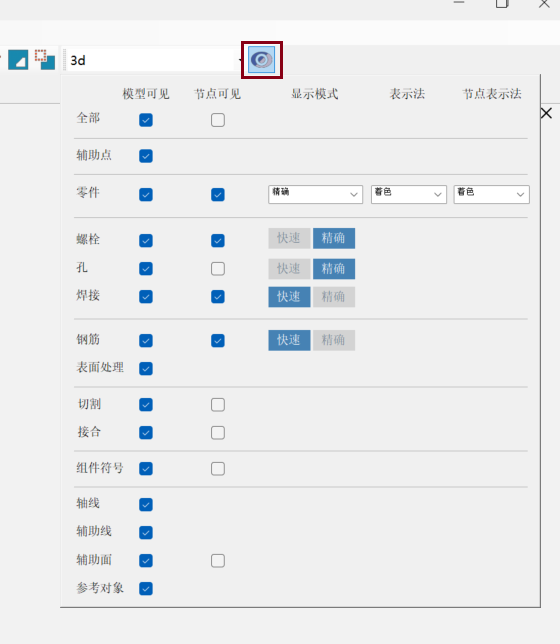This screenshot has height=644, width=560.
Task: Switch 孔 display mode to 快速
Action: pyautogui.click(x=289, y=269)
